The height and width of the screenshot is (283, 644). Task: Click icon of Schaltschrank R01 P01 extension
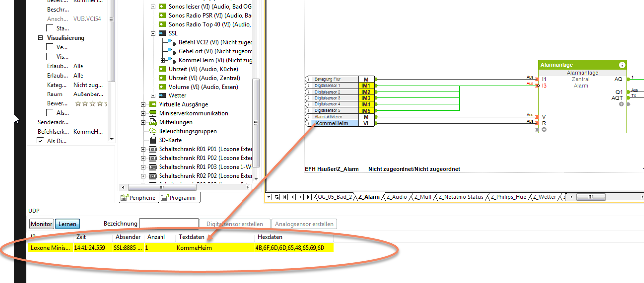pos(153,149)
